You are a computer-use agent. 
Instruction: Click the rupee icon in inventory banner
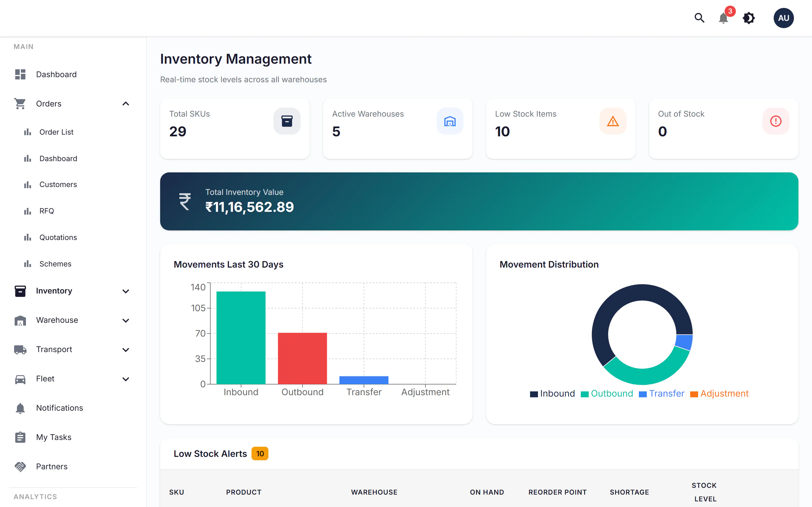click(x=185, y=201)
